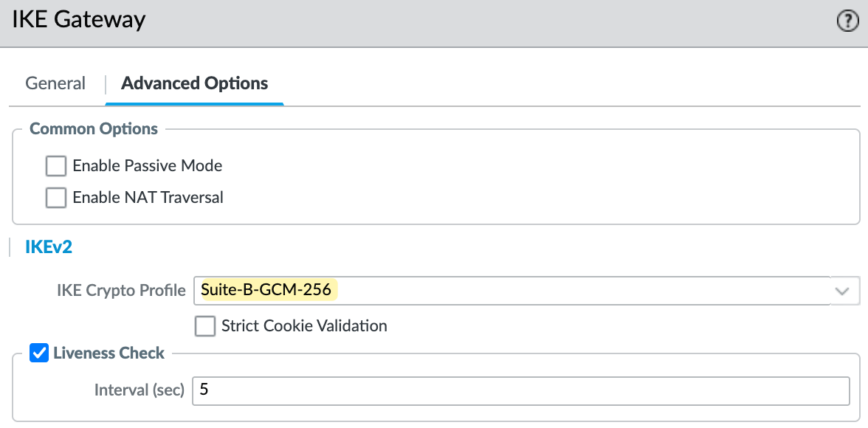Screen dimensions: 868x428
Task: Check the Strict Cookie Validation box
Action: 205,325
